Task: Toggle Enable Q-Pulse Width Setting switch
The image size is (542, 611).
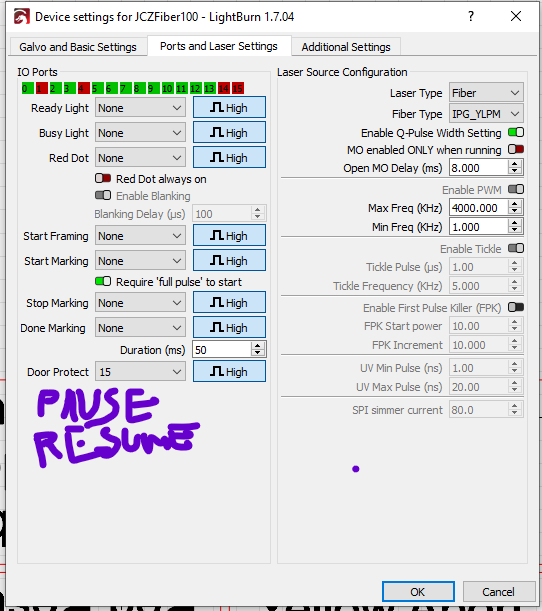Action: click(x=516, y=132)
